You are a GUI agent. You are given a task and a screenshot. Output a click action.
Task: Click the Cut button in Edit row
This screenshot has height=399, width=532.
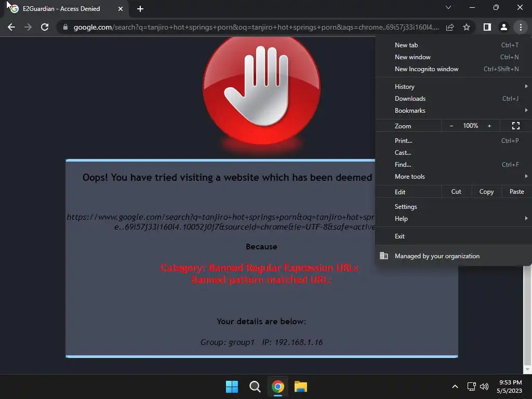456,192
